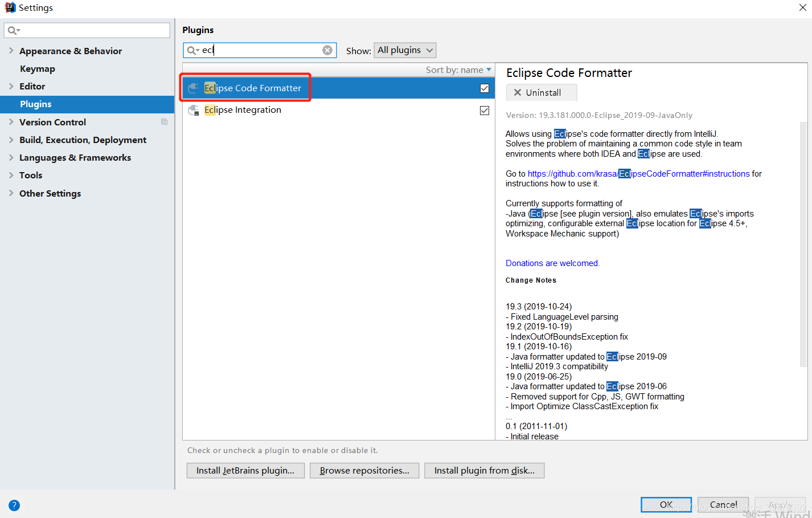Click the Eclipse Integration plugin icon
Screen dimensions: 812x518
coord(193,110)
